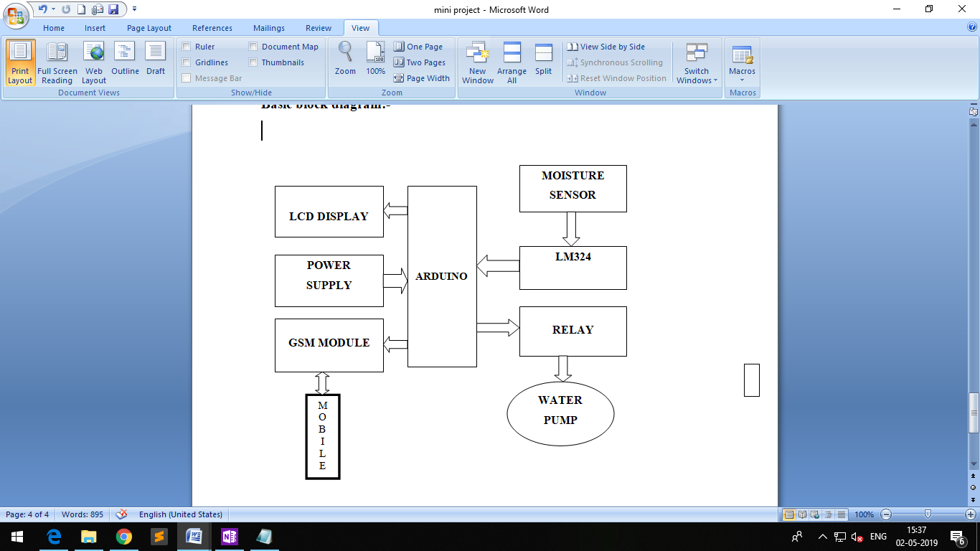Zoom in with the plus button

[x=971, y=514]
